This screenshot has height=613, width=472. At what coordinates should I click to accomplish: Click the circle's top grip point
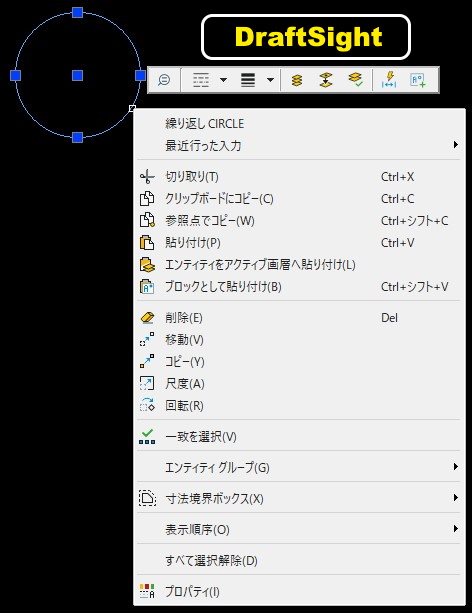(x=77, y=13)
